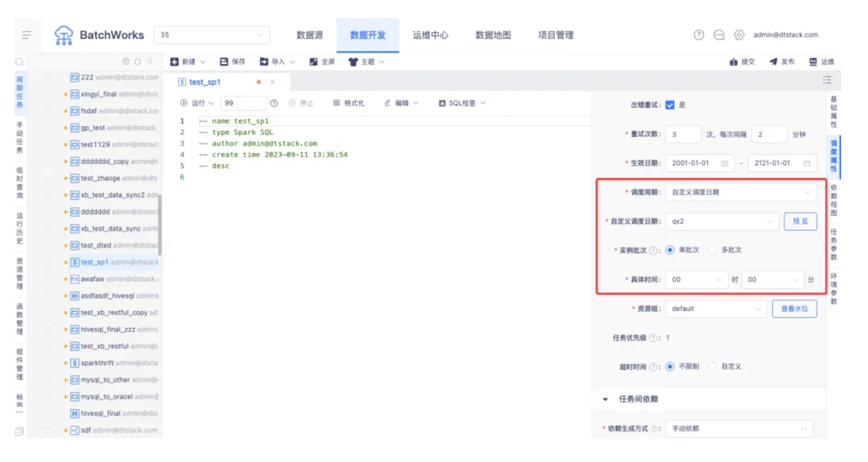The height and width of the screenshot is (462, 868).
Task: Open the 运行历史 sidebar tab
Action: [19, 228]
